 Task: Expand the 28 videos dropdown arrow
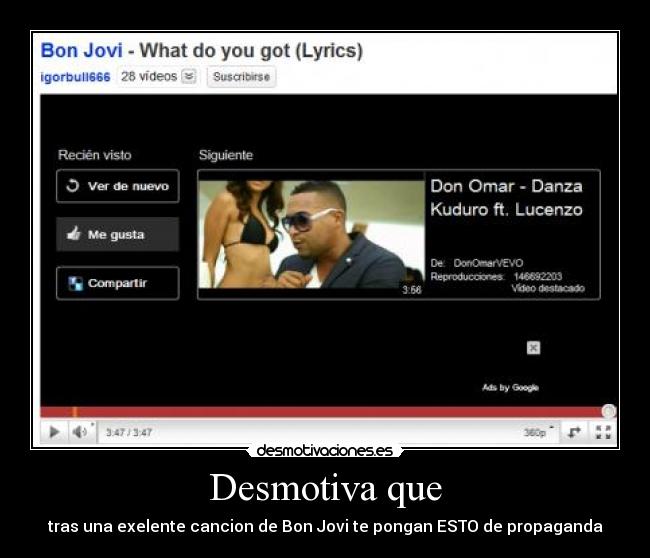click(x=189, y=76)
